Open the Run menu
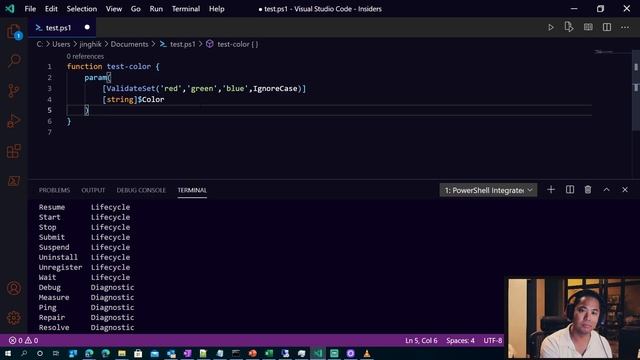 click(x=156, y=9)
